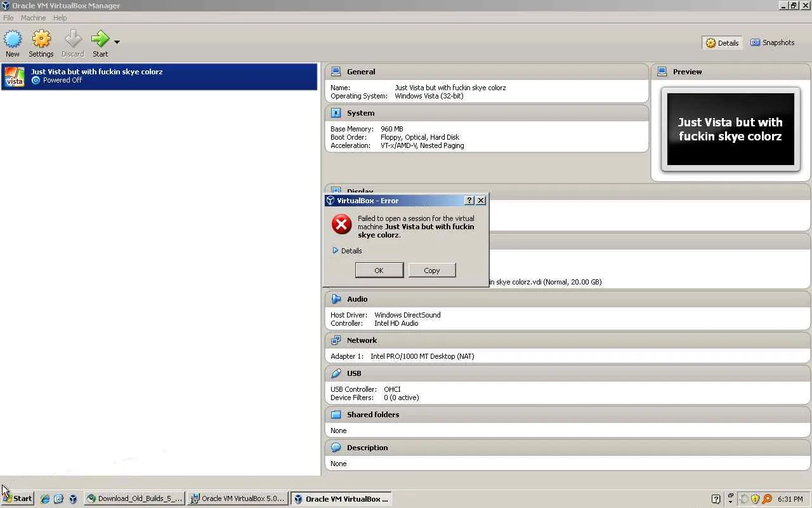Open the General section header link

pyautogui.click(x=361, y=72)
